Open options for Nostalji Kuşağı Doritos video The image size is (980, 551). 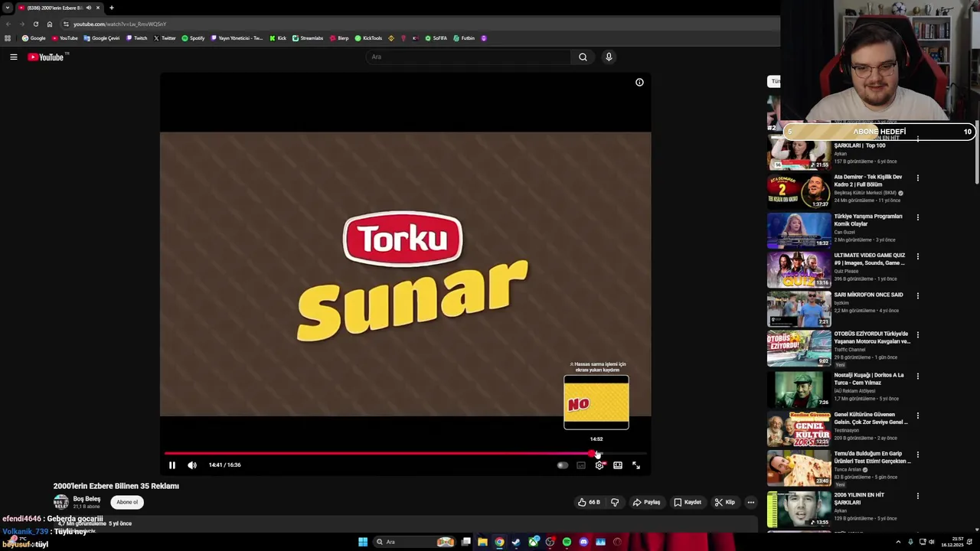tap(918, 377)
